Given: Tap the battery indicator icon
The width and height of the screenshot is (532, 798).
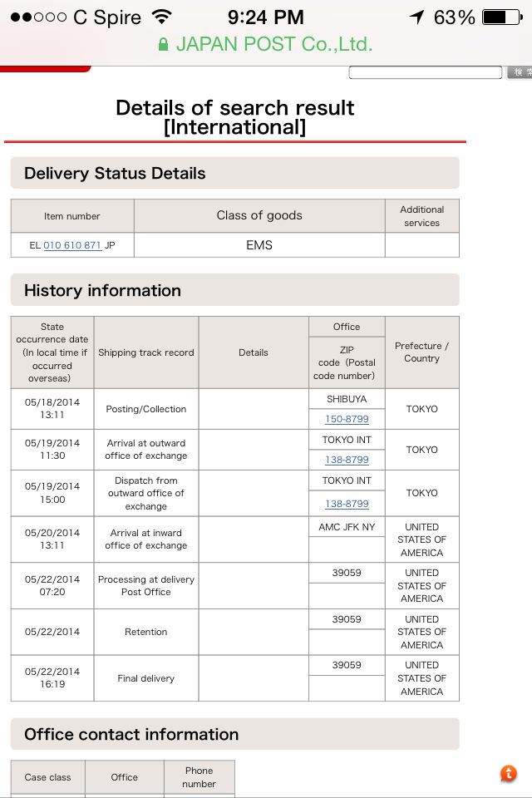Looking at the screenshot, I should pyautogui.click(x=502, y=17).
